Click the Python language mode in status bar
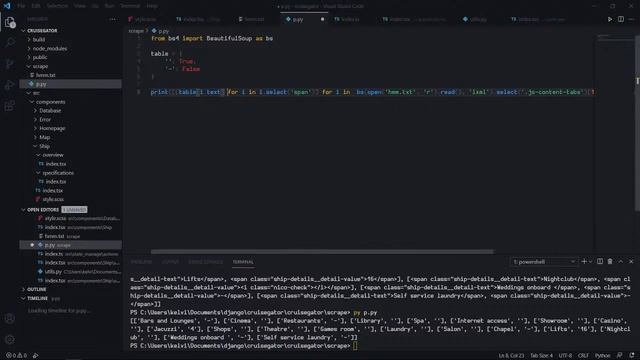The height and width of the screenshot is (360, 640). [602, 356]
